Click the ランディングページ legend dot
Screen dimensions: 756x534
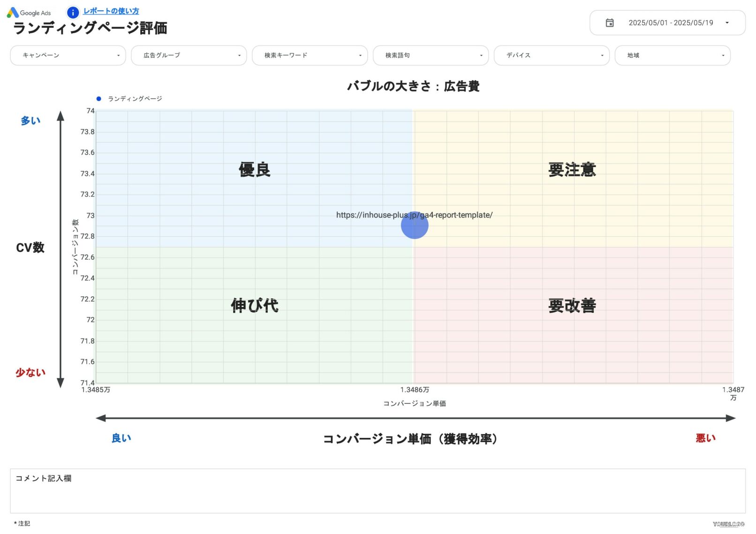pos(98,98)
